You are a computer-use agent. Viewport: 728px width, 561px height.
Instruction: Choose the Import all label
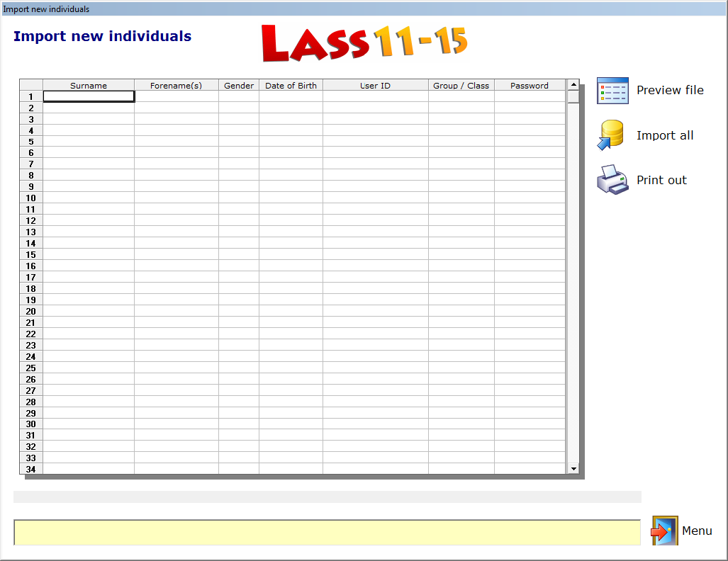click(665, 135)
